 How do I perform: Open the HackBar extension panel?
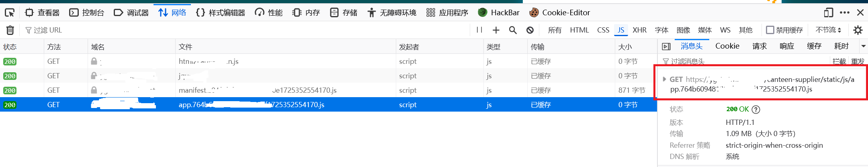499,13
